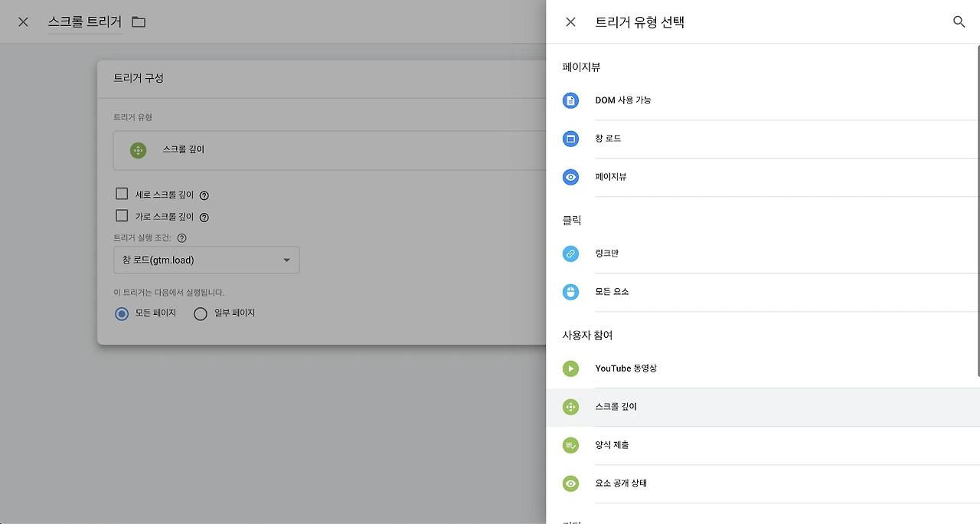Select the YouTube 동영상 play icon
Image resolution: width=980 pixels, height=524 pixels.
click(x=570, y=368)
